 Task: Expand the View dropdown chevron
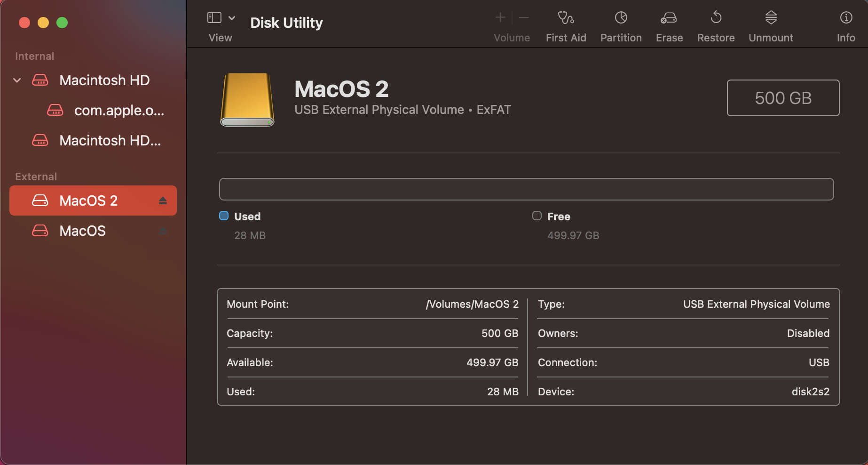click(232, 18)
